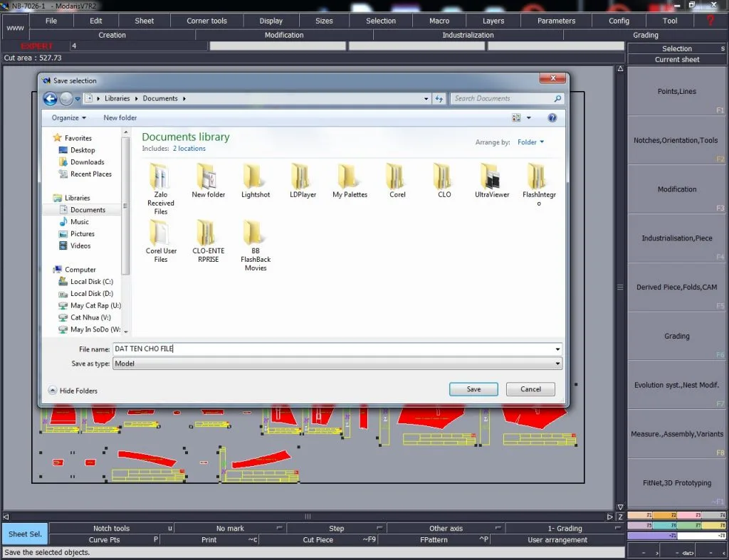Click the red question mark help icon
Viewport: 729px width, 560px height.
click(x=710, y=21)
